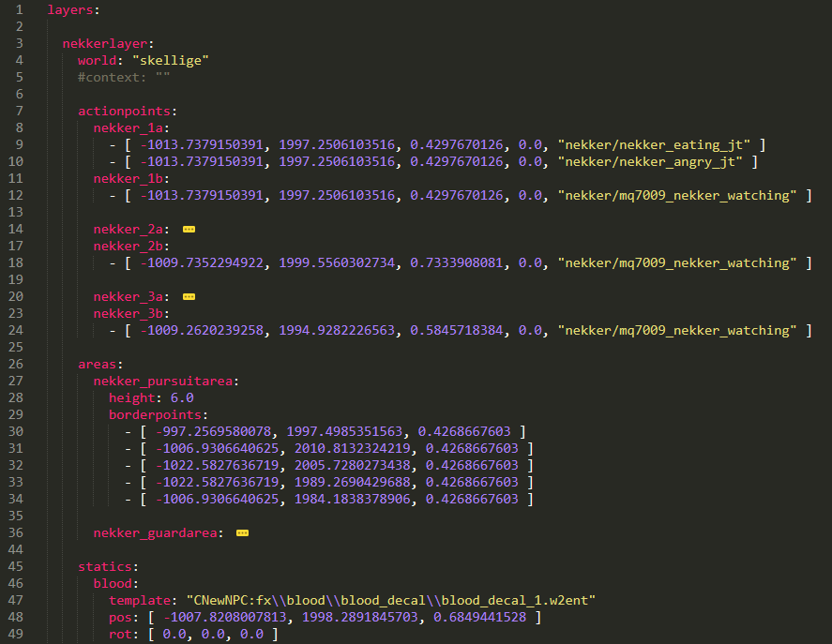Click the rot key on line 49

click(119, 635)
